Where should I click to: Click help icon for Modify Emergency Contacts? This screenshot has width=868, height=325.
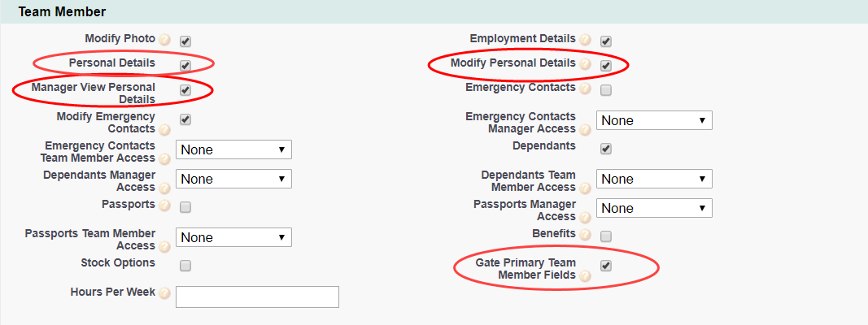click(165, 129)
